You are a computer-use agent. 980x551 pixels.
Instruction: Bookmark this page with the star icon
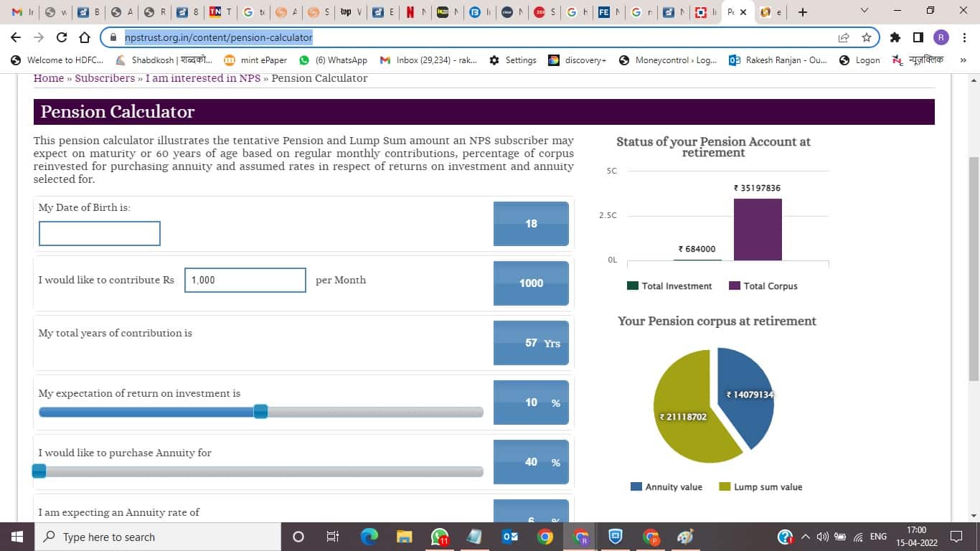(866, 37)
